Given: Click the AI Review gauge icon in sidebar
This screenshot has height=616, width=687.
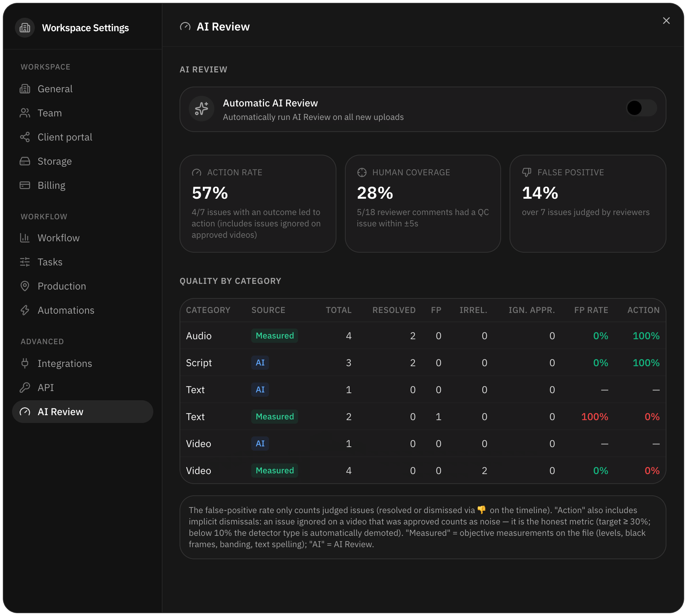Looking at the screenshot, I should 25,412.
